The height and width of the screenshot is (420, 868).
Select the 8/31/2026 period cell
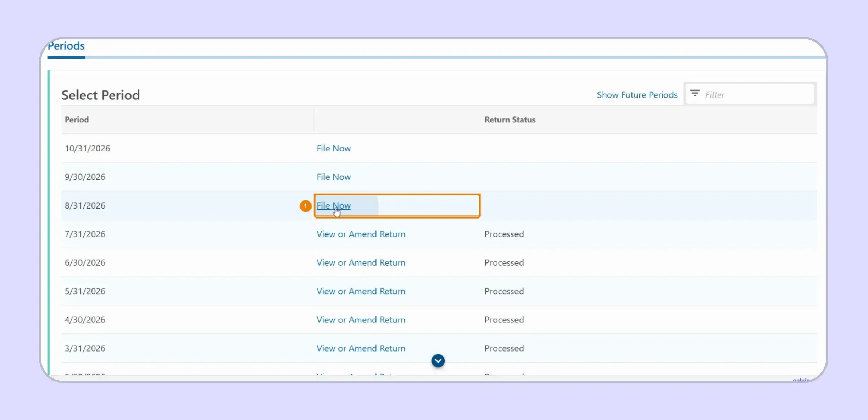coord(85,206)
